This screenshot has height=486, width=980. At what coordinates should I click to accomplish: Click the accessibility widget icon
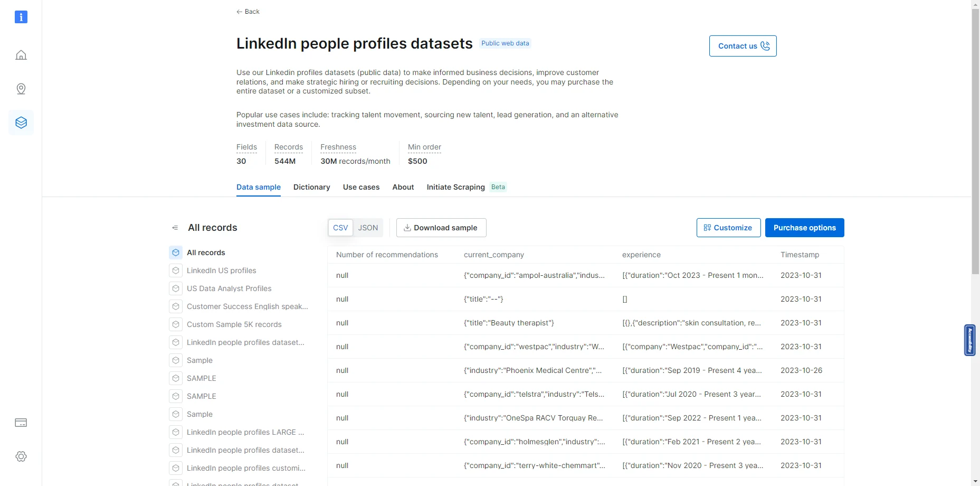969,340
